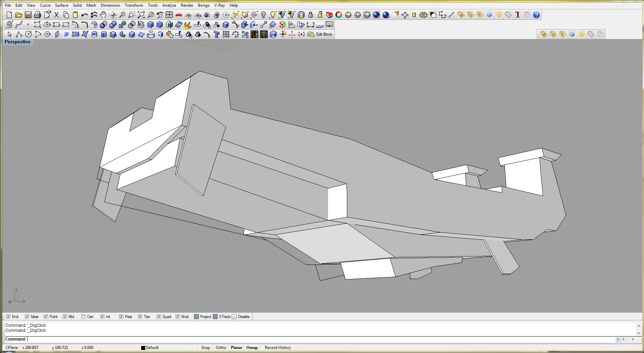Click the blue help question mark icon
Screen dimensions: 644x353
[x=536, y=15]
